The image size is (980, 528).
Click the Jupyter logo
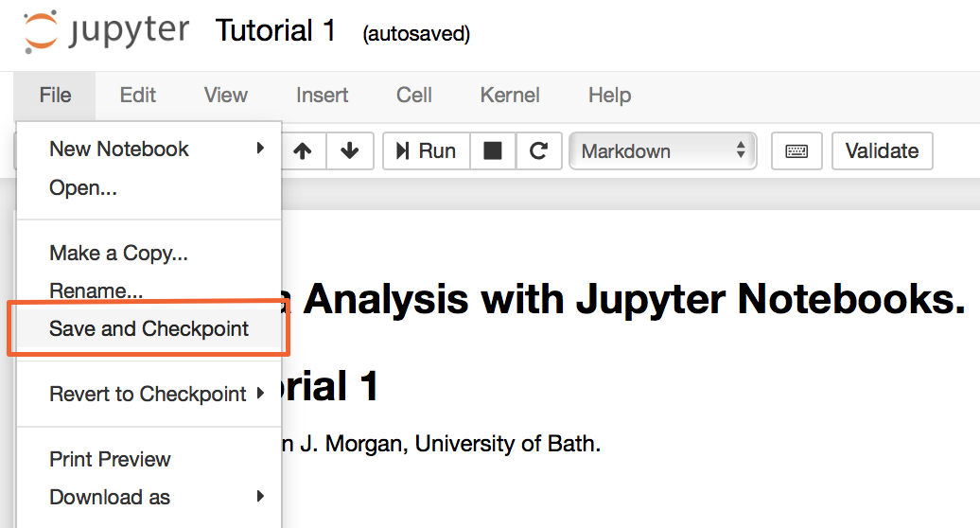106,32
